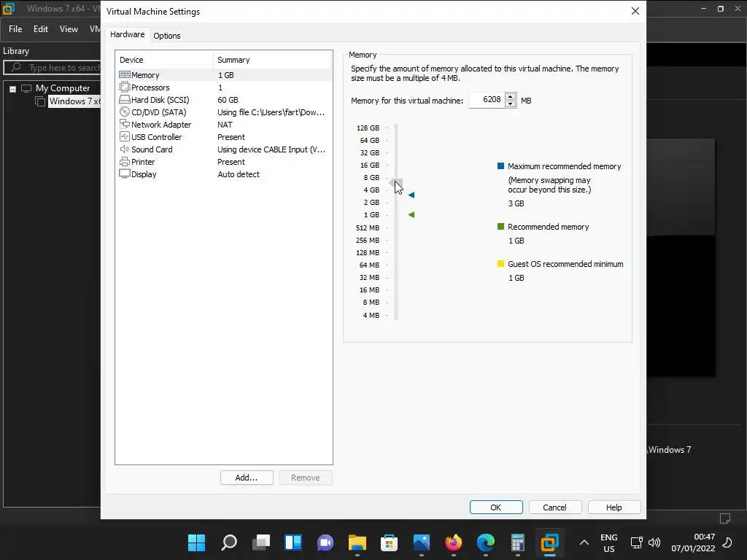Open Windows Start menu
The width and height of the screenshot is (747, 560).
196,542
